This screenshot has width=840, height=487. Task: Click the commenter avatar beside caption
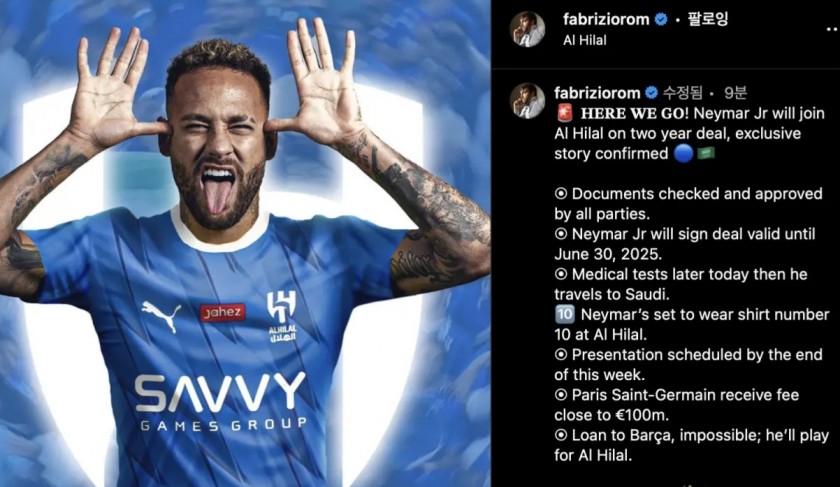527,101
